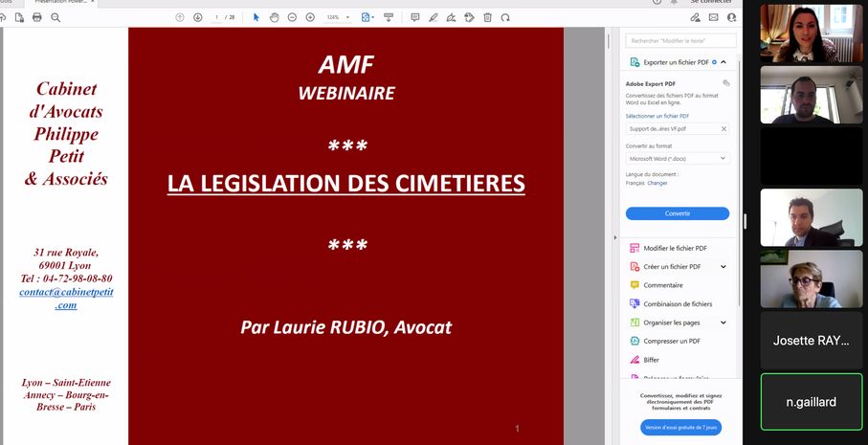
Task: Click the zoom out minus icon
Action: click(x=292, y=17)
